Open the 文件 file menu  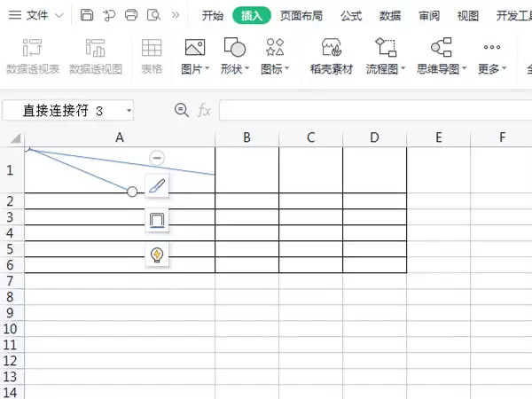[36, 15]
